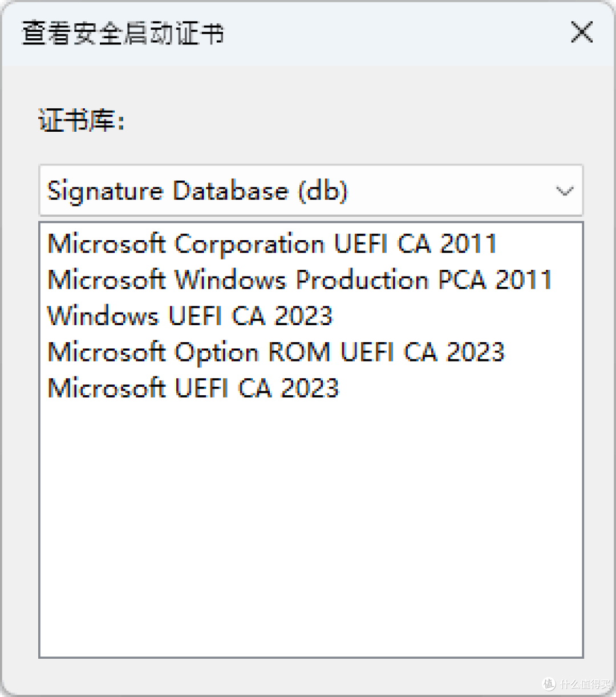Click the 查看安全启动证书 title bar text

click(x=123, y=33)
